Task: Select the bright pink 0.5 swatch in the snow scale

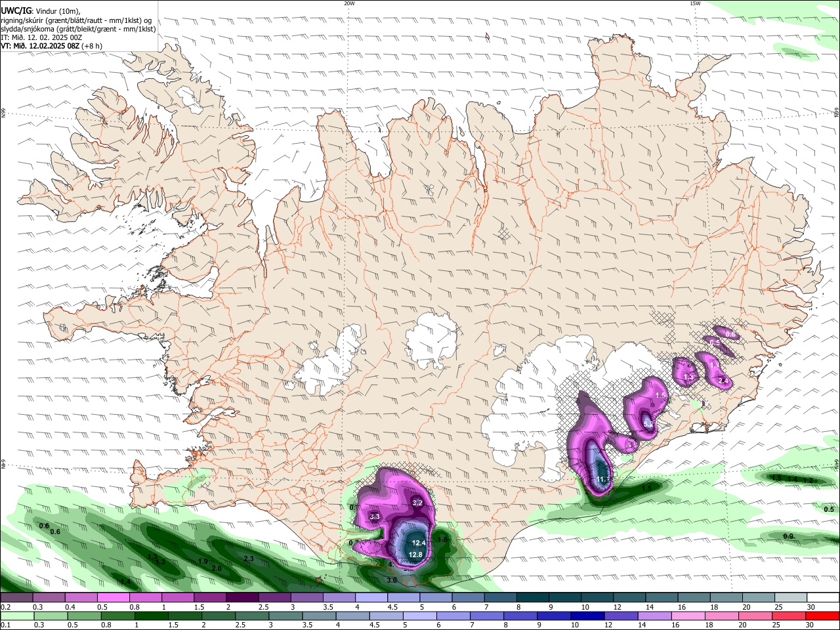Action: tap(113, 598)
